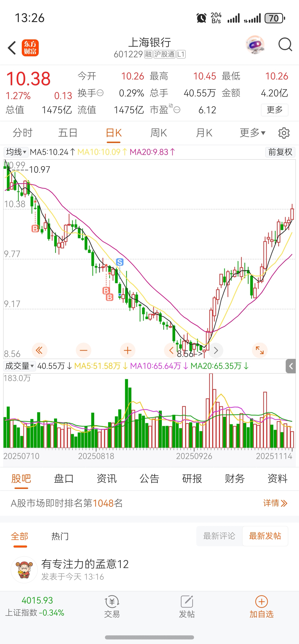This screenshot has height=644, width=299.
Task: Switch to 最新评论 sorting
Action: click(x=219, y=536)
